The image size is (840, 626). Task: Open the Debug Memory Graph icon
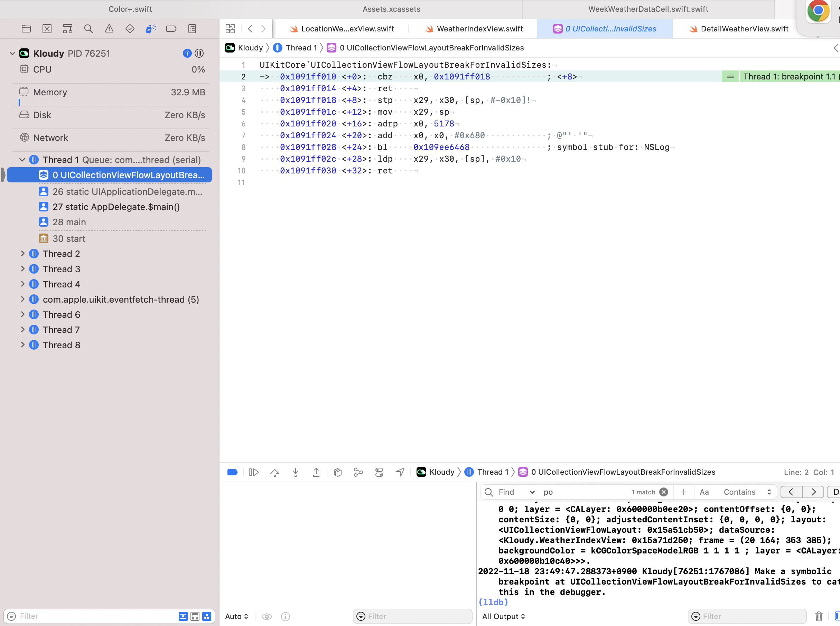tap(358, 472)
